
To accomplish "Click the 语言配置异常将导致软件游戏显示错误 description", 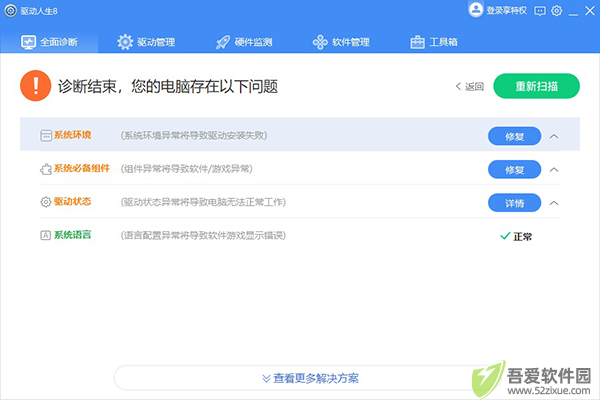I will pyautogui.click(x=203, y=235).
